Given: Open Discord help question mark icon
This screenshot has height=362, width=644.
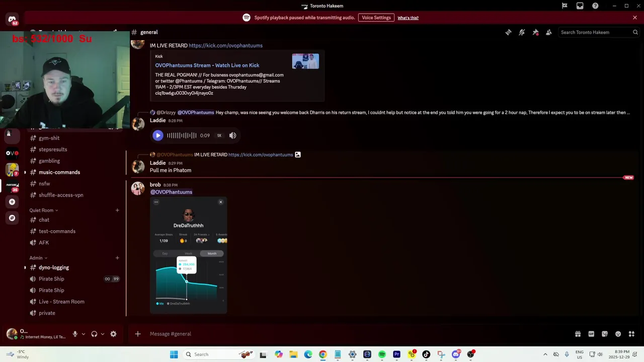Looking at the screenshot, I should [595, 6].
